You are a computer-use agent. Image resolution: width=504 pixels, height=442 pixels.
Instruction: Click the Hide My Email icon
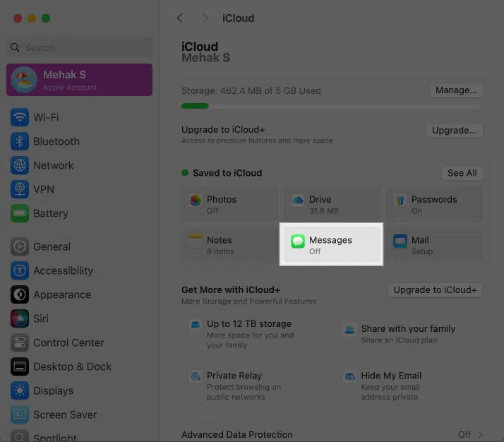(349, 376)
